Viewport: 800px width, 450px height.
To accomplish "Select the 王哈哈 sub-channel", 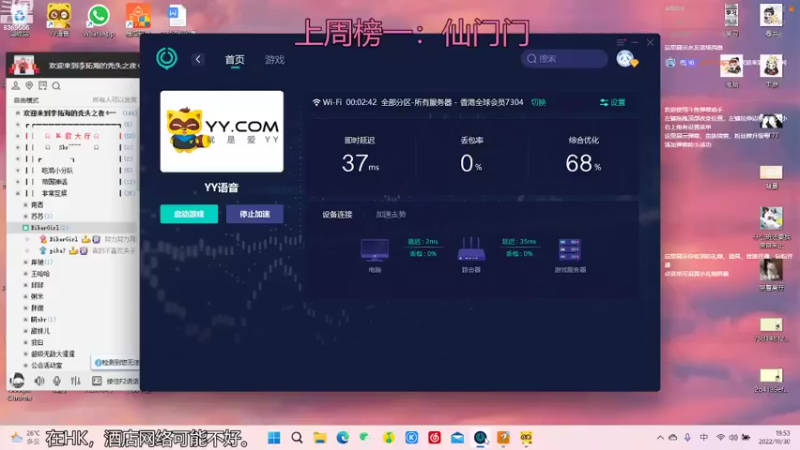I will (x=40, y=273).
